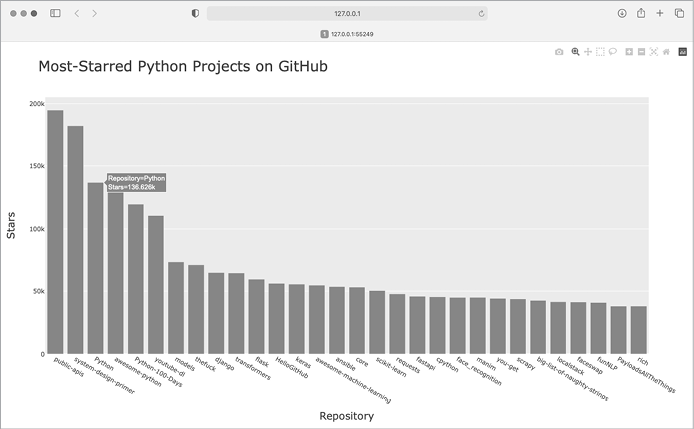Image resolution: width=694 pixels, height=429 pixels.
Task: Go back to the previous page
Action: coord(76,13)
